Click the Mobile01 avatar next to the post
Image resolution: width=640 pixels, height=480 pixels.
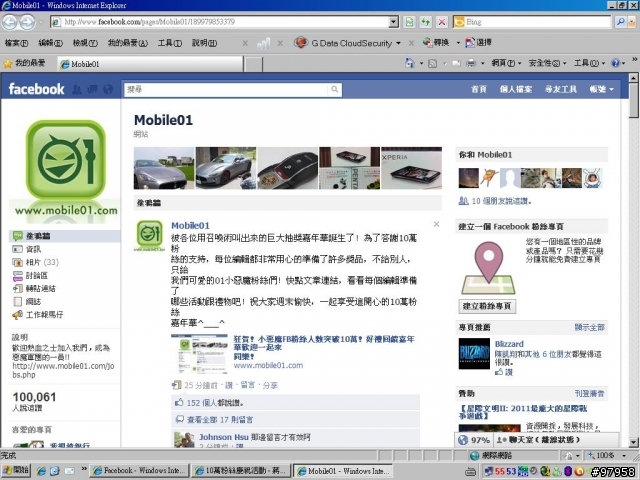pyautogui.click(x=149, y=235)
